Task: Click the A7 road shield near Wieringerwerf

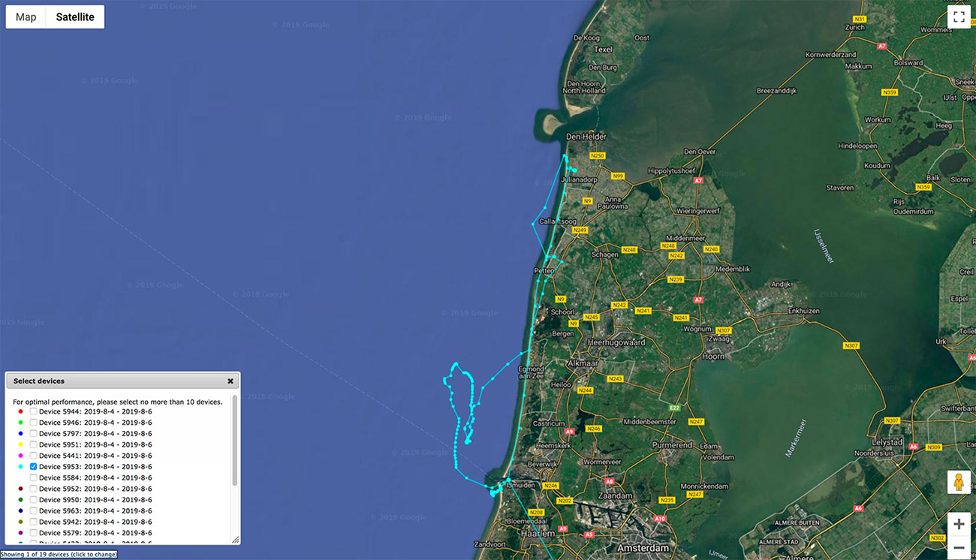Action: tap(698, 181)
